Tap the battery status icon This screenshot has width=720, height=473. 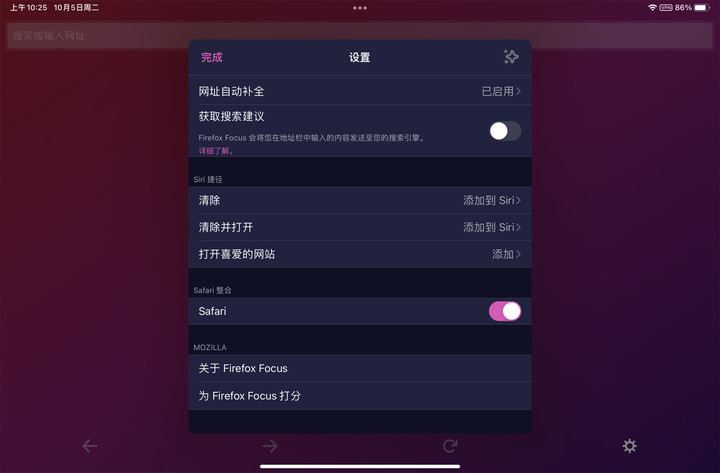click(702, 7)
